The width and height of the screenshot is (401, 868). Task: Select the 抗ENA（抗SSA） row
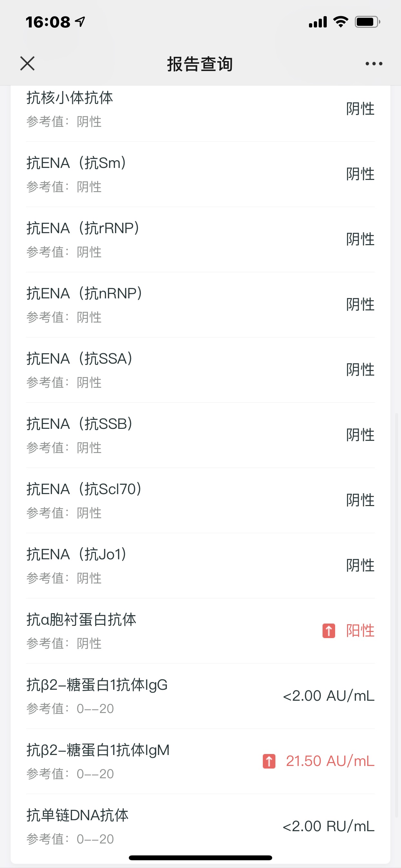click(200, 370)
